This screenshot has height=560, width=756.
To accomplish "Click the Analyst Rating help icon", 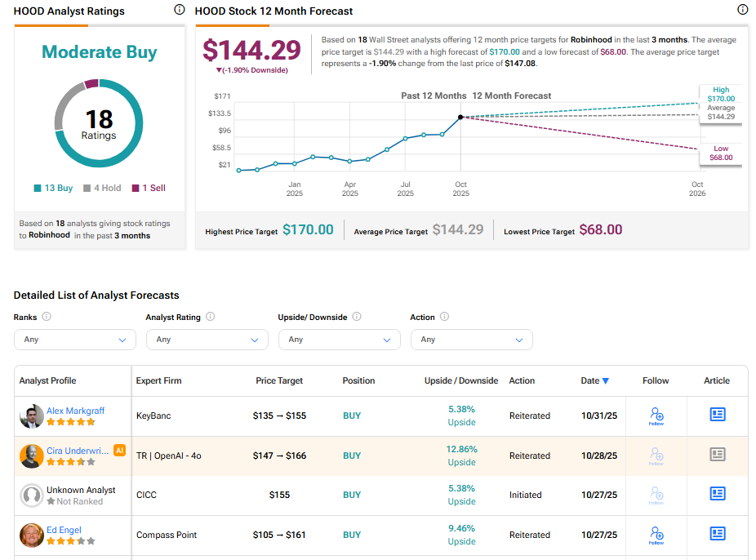I will pyautogui.click(x=211, y=317).
